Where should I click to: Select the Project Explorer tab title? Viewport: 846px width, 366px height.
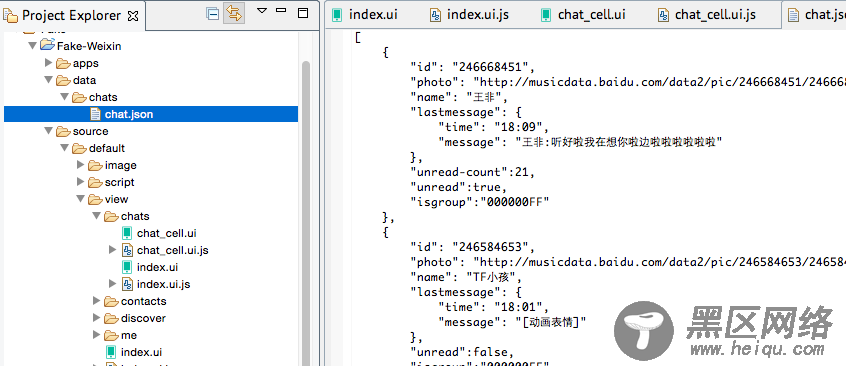pyautogui.click(x=71, y=16)
